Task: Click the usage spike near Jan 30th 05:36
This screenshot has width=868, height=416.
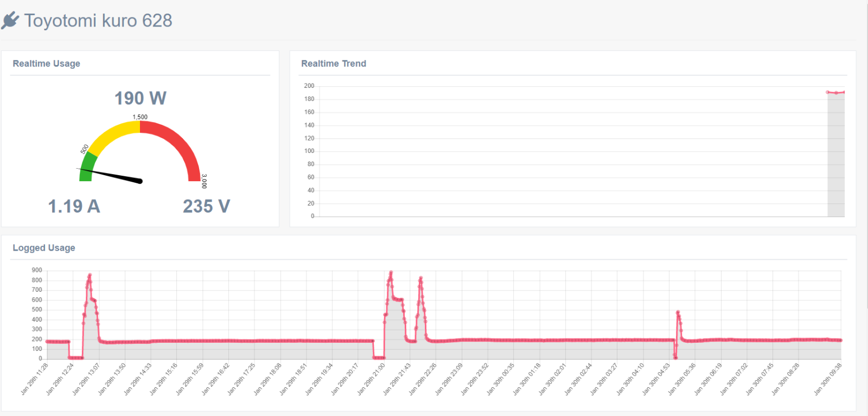Action: (678, 313)
